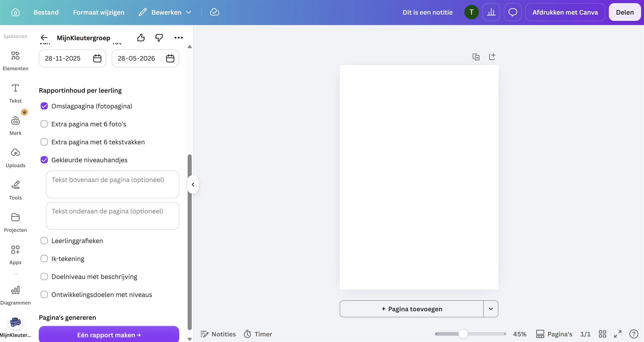
Task: Open Diagrammen sidebar panel
Action: coord(15,295)
